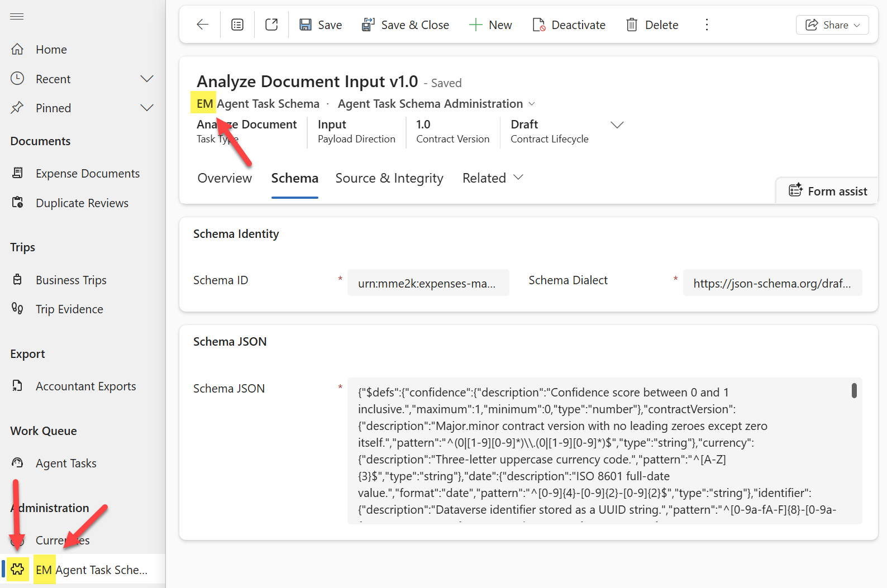
Task: Click Save & Close button
Action: (405, 25)
